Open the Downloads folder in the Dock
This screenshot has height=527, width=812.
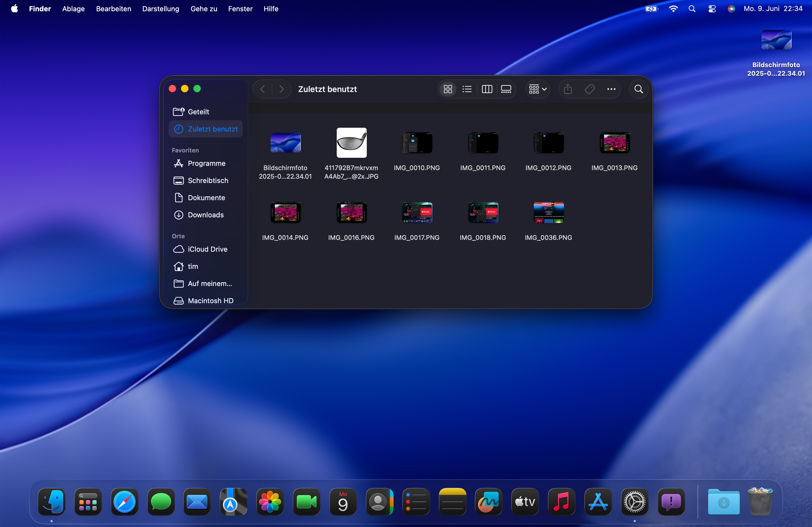(724, 502)
